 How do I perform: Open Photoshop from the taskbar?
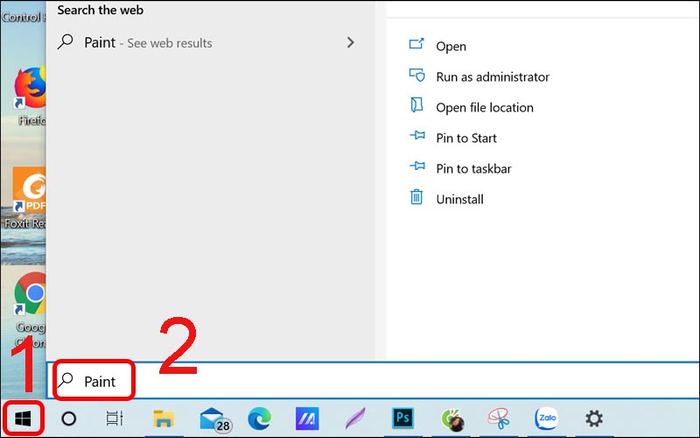[x=403, y=418]
